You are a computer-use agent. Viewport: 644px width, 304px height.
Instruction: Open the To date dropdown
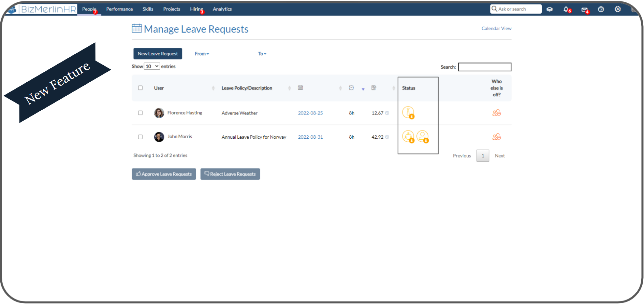coord(262,54)
